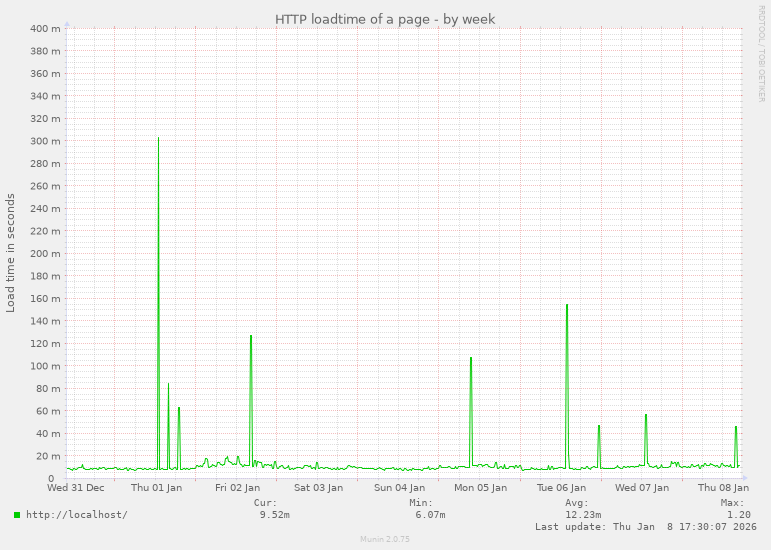Click the 'Mon 05 Jan' date label
The height and width of the screenshot is (550, 771).
point(480,488)
